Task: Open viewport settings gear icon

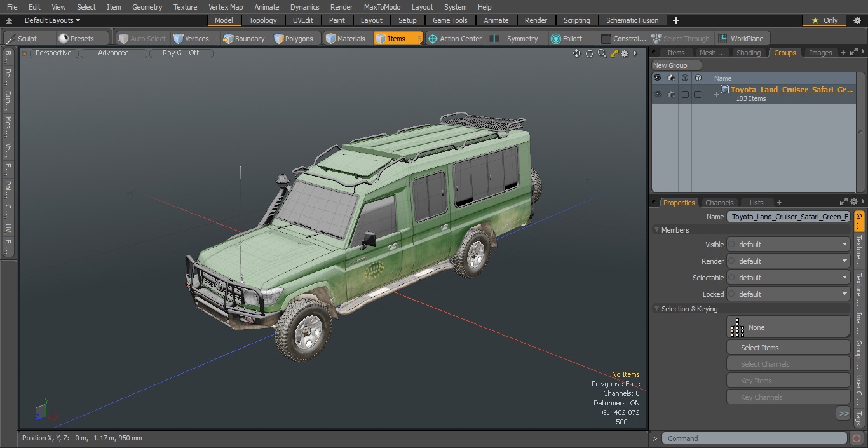Action: click(625, 53)
